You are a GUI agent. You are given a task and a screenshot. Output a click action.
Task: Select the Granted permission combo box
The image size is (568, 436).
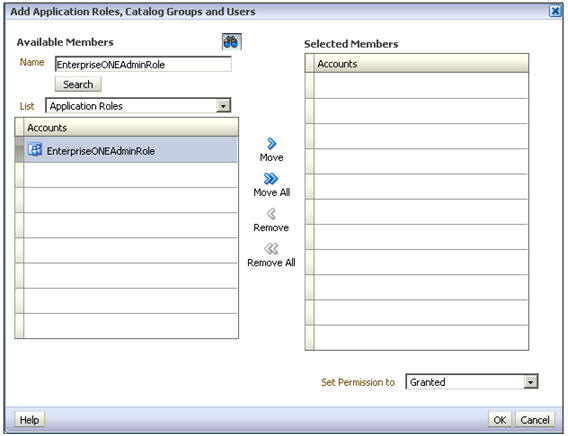coord(472,382)
